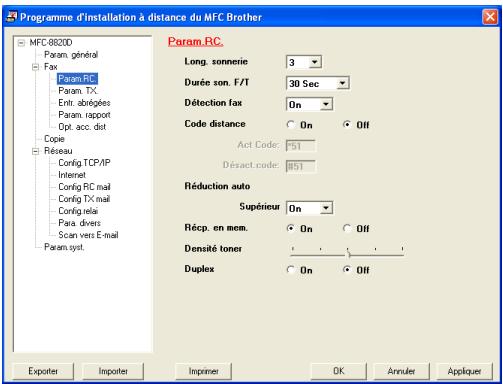
Task: Open Param. TX. settings
Action: pos(78,91)
